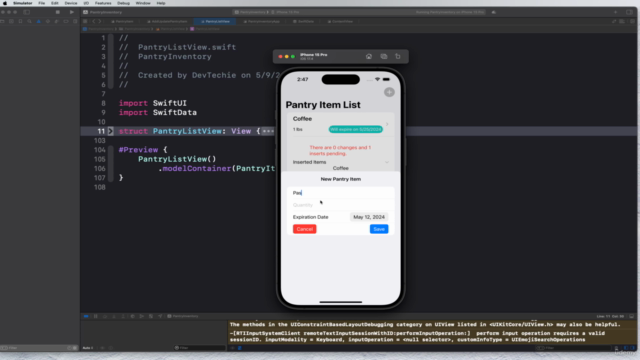
Task: Click the console Filter field at bottom right
Action: point(573,348)
